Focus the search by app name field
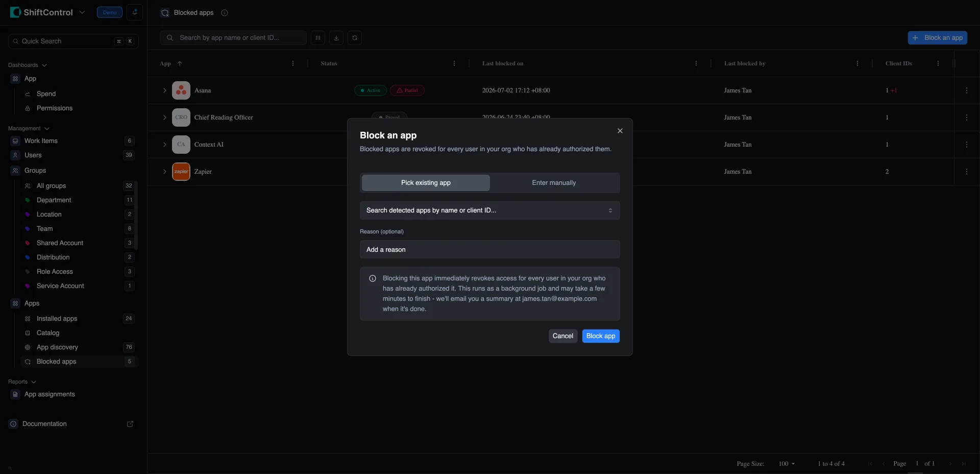This screenshot has height=474, width=980. [x=233, y=38]
